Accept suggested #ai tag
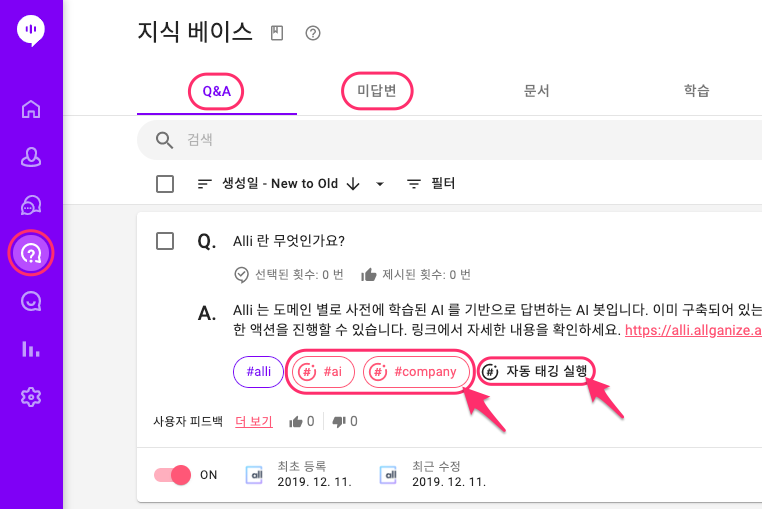The height and width of the screenshot is (509, 762). click(x=323, y=372)
